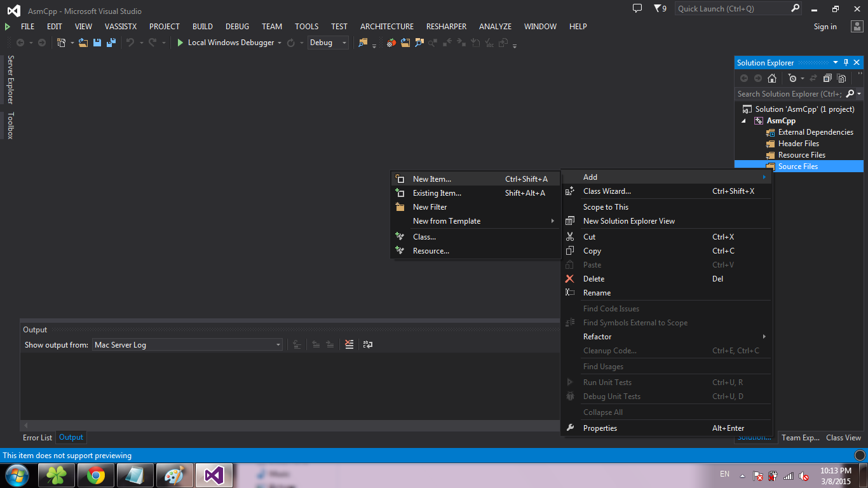Click the feedback speech bubble icon
Viewport: 868px width, 488px height.
(x=637, y=8)
